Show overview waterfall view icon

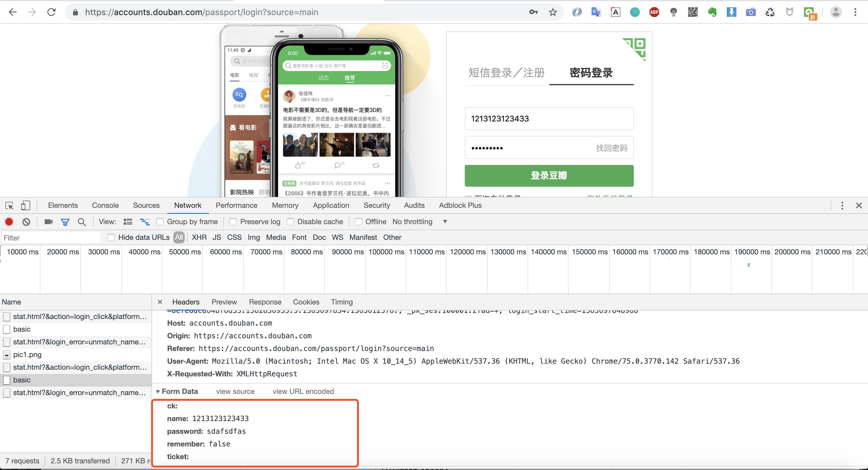tap(145, 221)
